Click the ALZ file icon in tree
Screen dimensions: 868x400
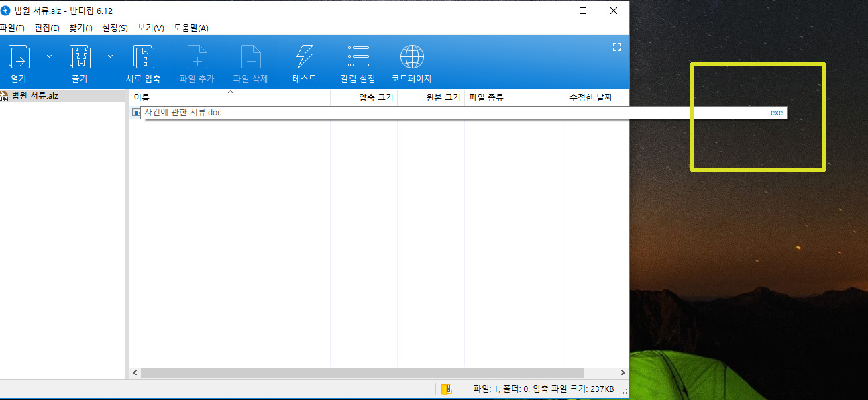coord(4,96)
